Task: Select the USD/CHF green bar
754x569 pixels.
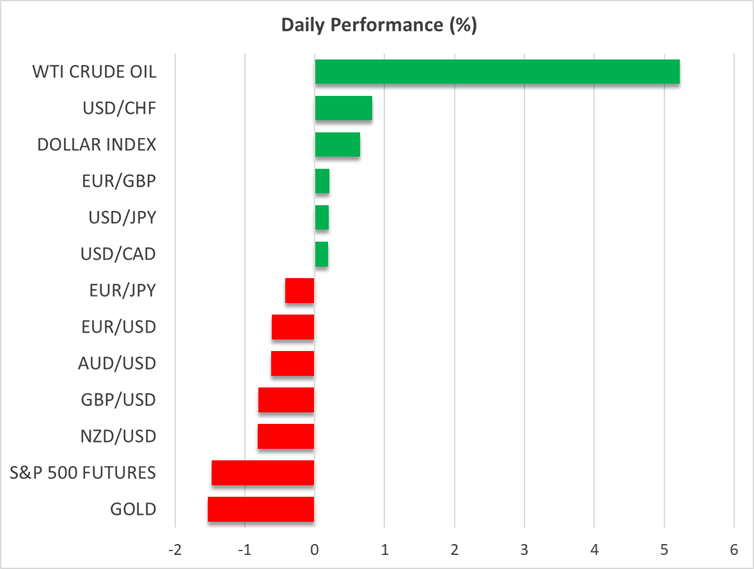Action: pyautogui.click(x=343, y=108)
